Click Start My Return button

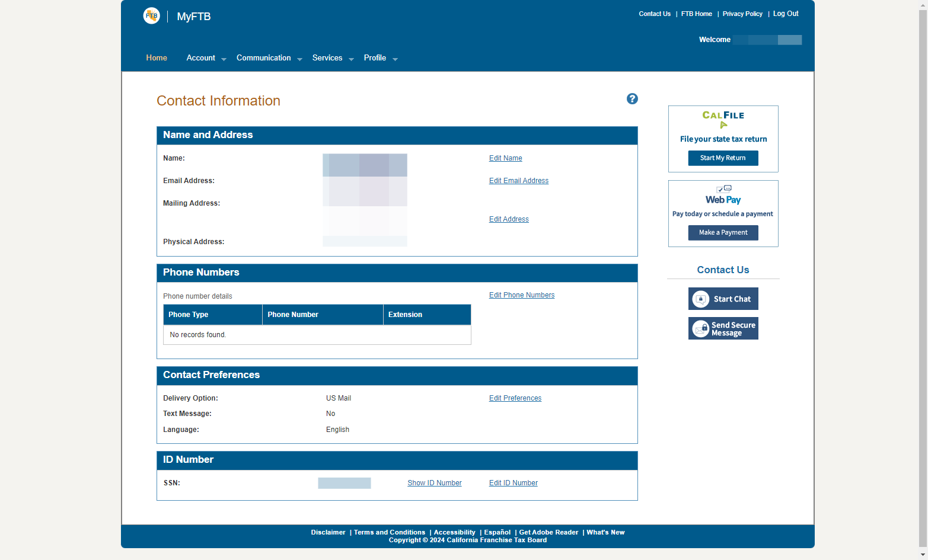(723, 158)
